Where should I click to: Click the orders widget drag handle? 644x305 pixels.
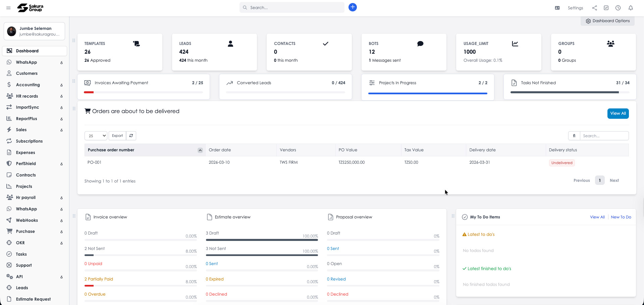click(74, 108)
